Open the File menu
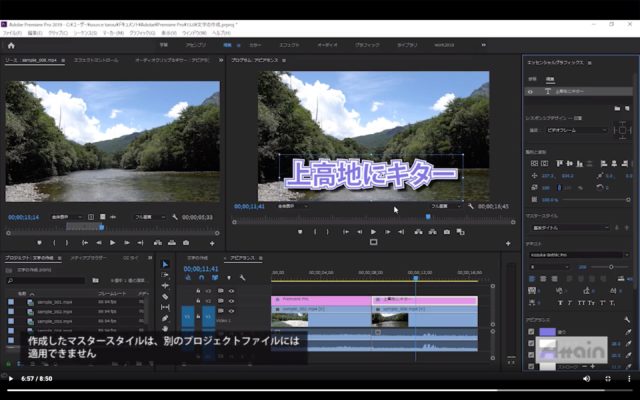Image resolution: width=640 pixels, height=400 pixels. pos(12,33)
